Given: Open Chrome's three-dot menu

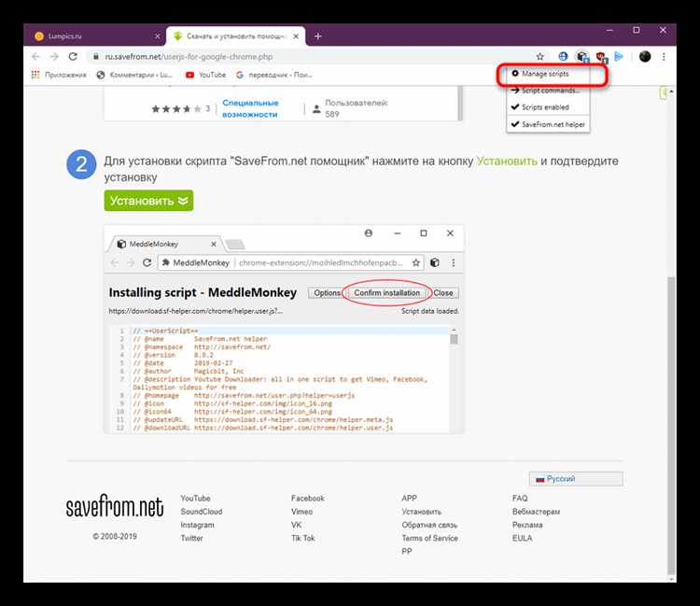Looking at the screenshot, I should [x=664, y=57].
